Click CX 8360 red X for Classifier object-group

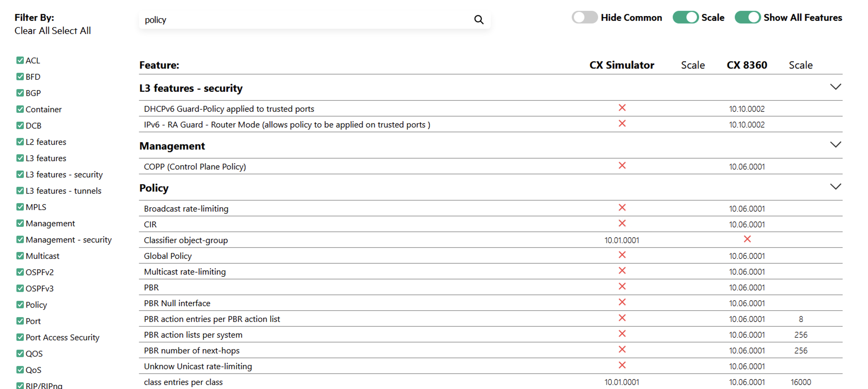[x=747, y=239]
